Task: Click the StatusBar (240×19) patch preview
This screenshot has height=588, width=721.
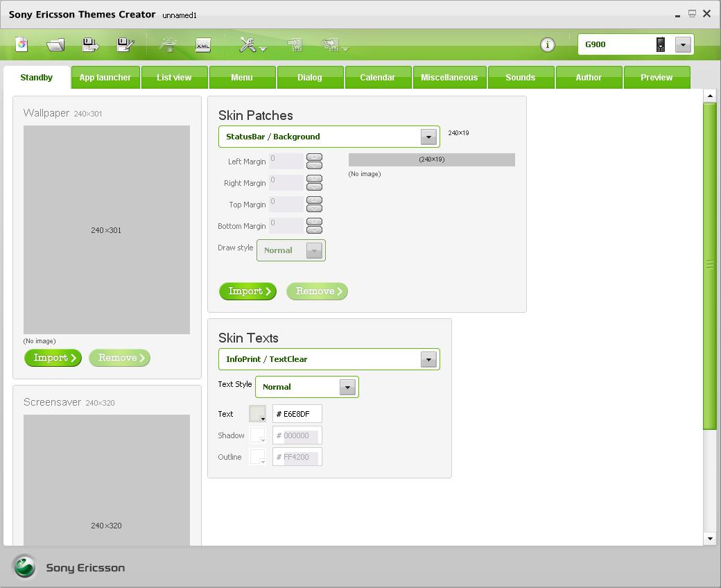Action: [432, 159]
